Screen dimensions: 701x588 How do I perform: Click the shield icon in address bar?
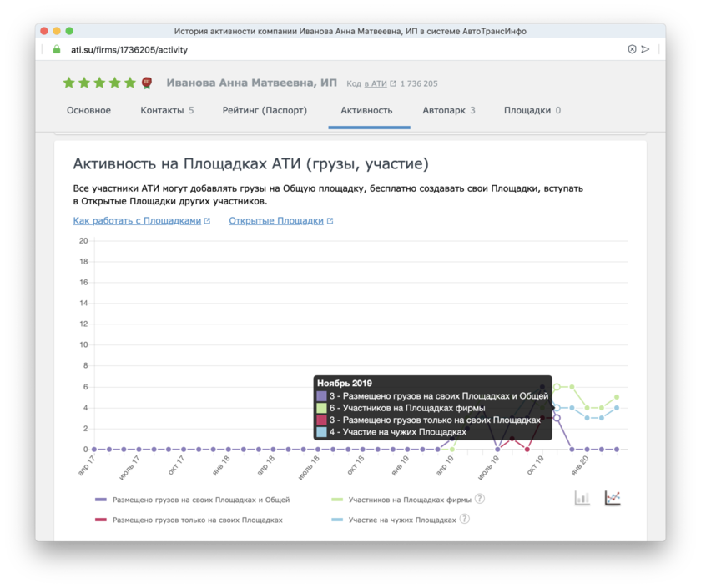coord(632,49)
